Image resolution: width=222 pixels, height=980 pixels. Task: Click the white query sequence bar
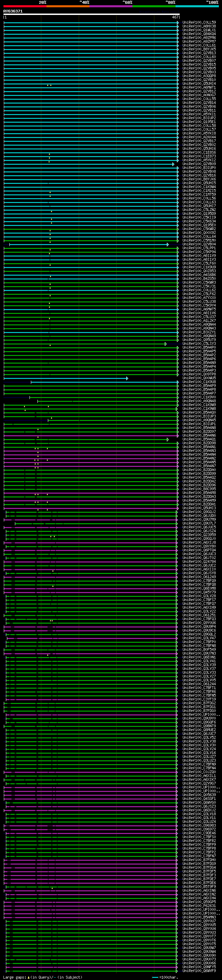click(92, 15)
